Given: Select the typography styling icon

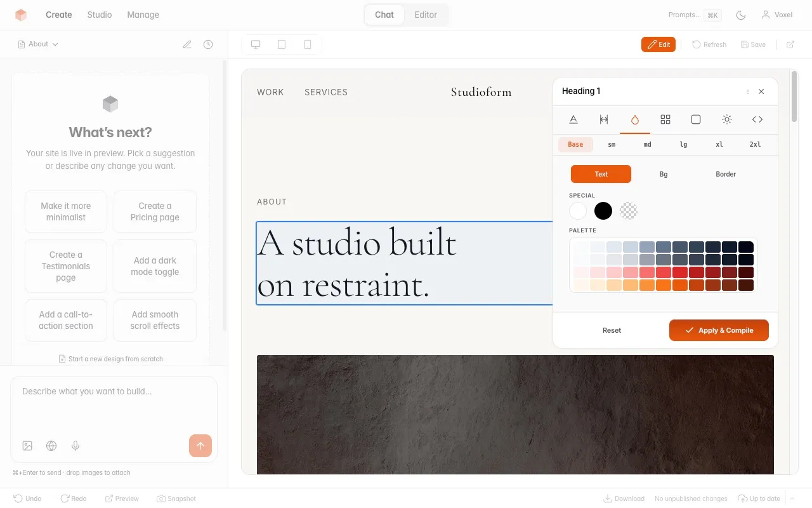Looking at the screenshot, I should click(573, 119).
